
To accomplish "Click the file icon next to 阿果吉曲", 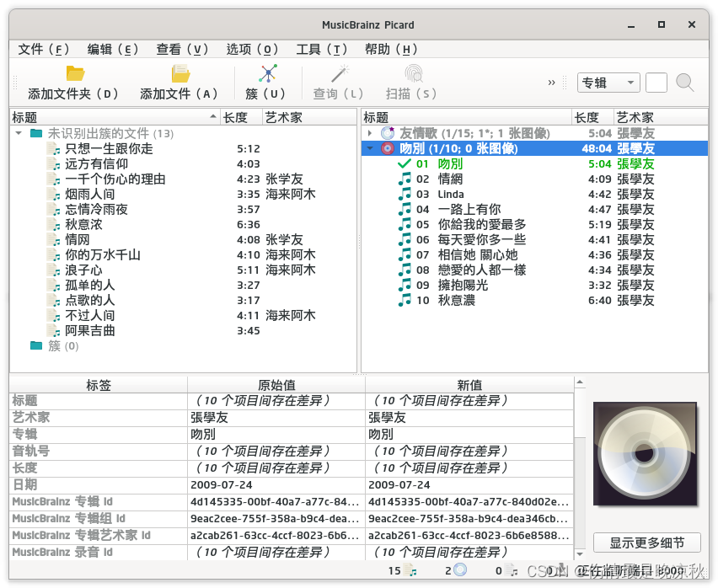I will (54, 330).
